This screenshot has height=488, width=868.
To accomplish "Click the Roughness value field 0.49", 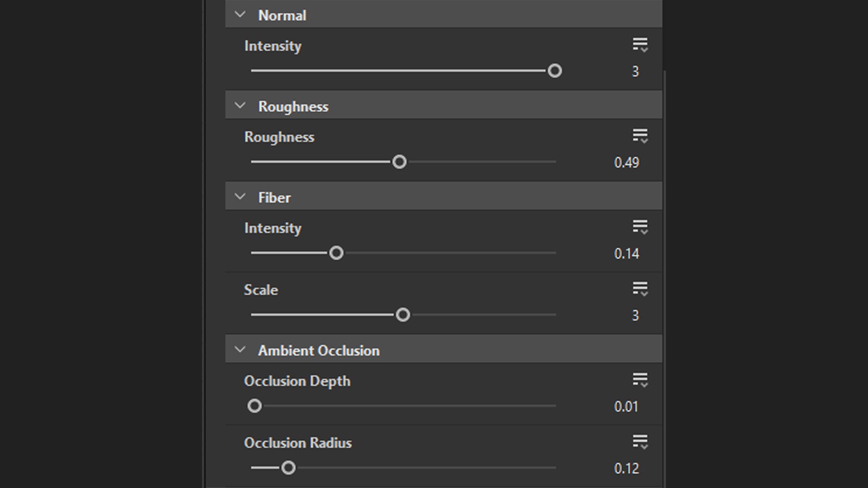I will [626, 163].
